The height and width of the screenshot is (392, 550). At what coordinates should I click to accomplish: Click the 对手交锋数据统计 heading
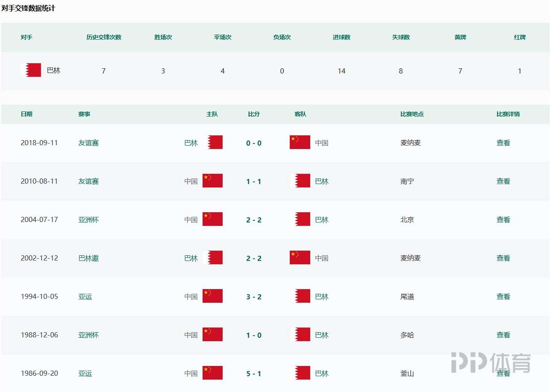tap(28, 8)
